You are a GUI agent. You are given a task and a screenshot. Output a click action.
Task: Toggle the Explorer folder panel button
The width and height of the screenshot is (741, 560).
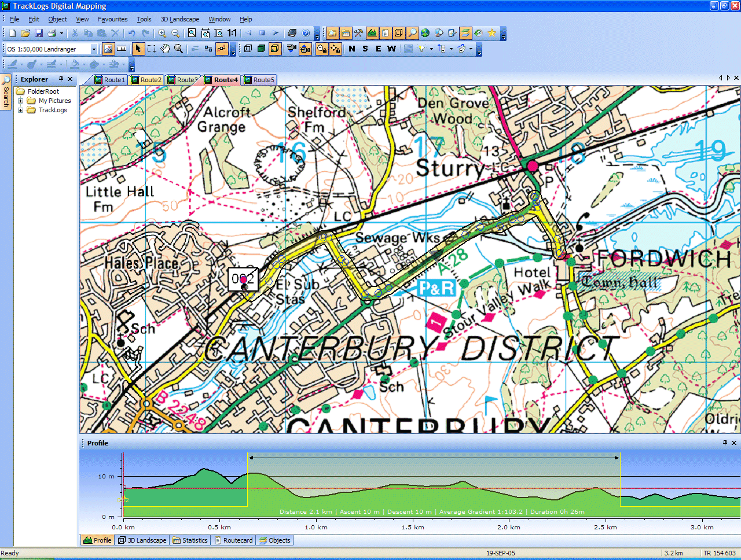click(332, 33)
